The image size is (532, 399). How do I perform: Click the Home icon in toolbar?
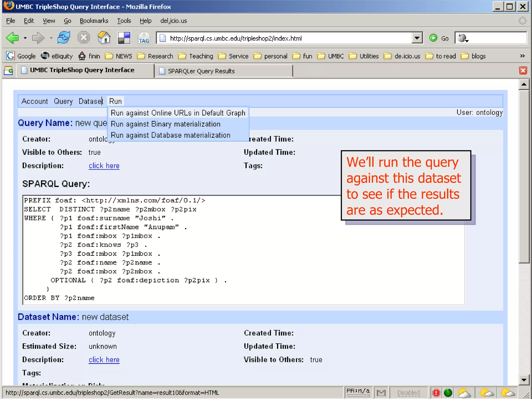coord(104,38)
